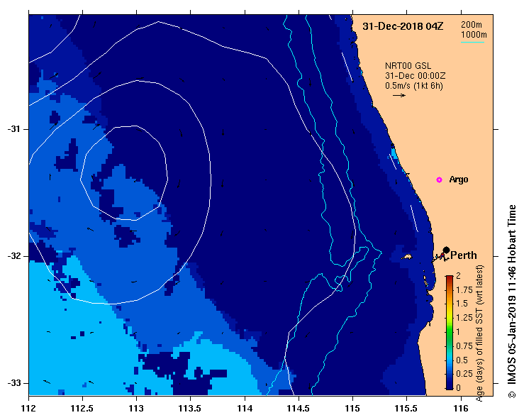Click the NRT00 GSL label
The width and height of the screenshot is (524, 420).
408,66
